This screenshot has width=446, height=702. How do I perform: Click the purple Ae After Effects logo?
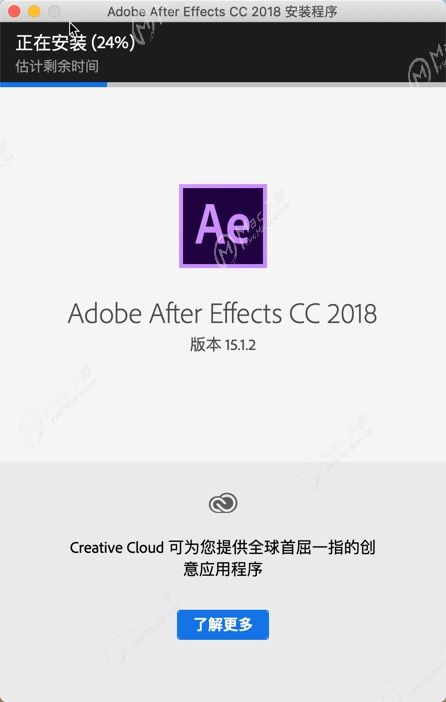click(x=223, y=226)
